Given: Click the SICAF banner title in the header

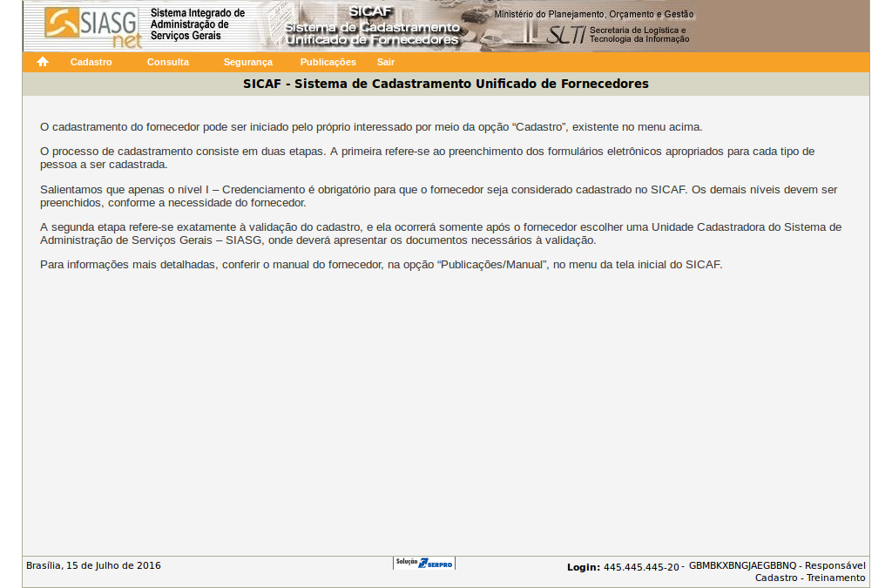Looking at the screenshot, I should (x=372, y=26).
